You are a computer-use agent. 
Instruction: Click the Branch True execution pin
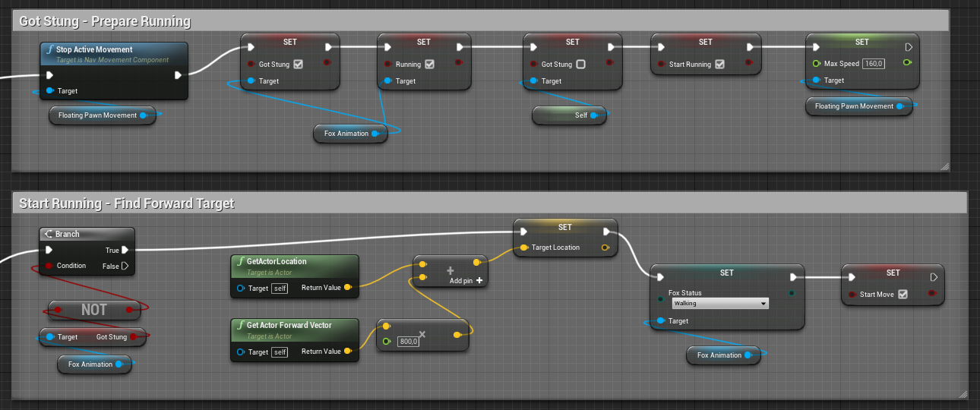click(x=125, y=250)
